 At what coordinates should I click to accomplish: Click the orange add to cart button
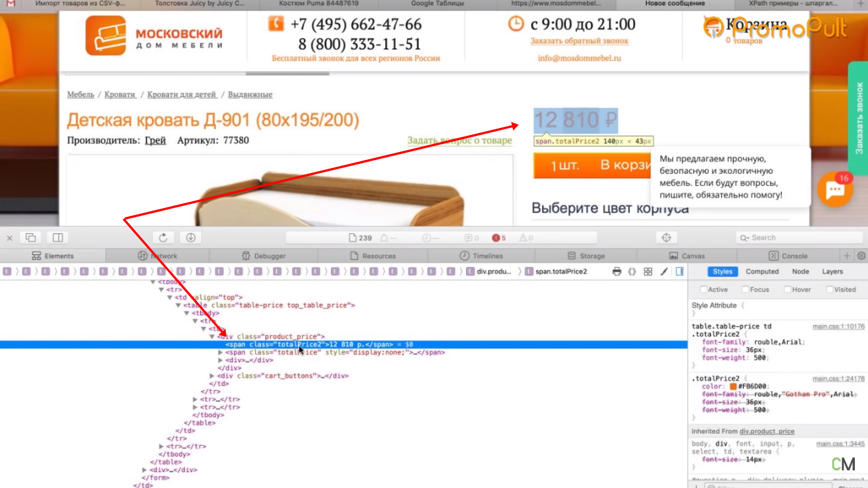click(592, 165)
